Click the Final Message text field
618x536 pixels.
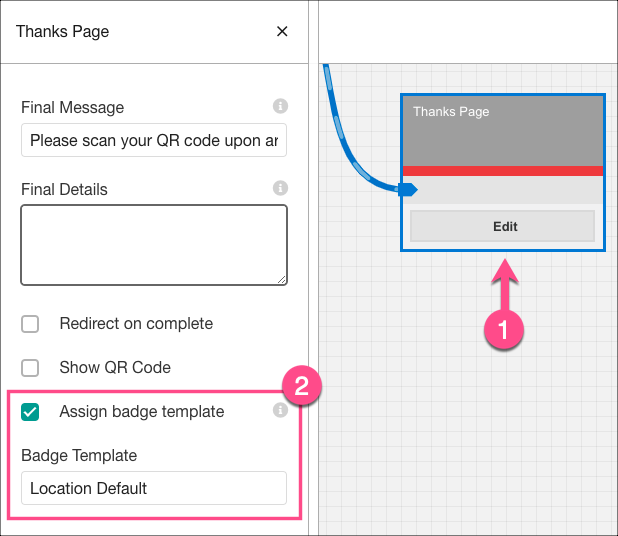click(x=154, y=140)
